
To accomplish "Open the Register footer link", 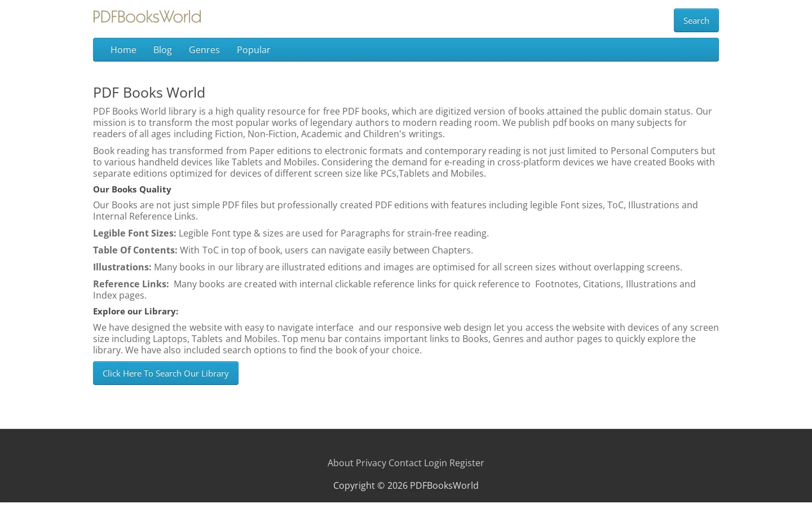I will (467, 463).
